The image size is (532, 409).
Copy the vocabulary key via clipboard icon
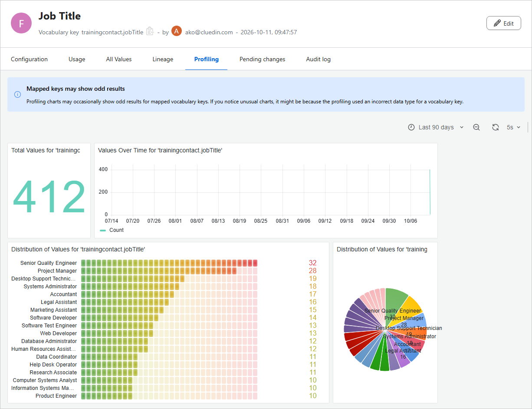(150, 31)
